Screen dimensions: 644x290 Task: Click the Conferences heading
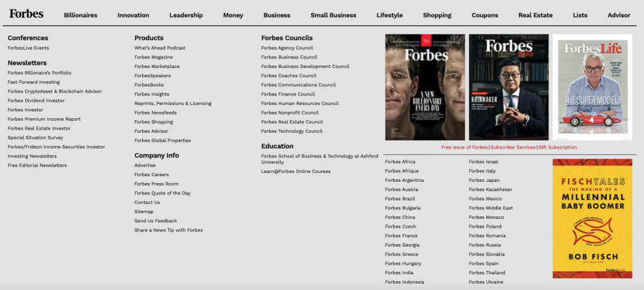(x=28, y=38)
